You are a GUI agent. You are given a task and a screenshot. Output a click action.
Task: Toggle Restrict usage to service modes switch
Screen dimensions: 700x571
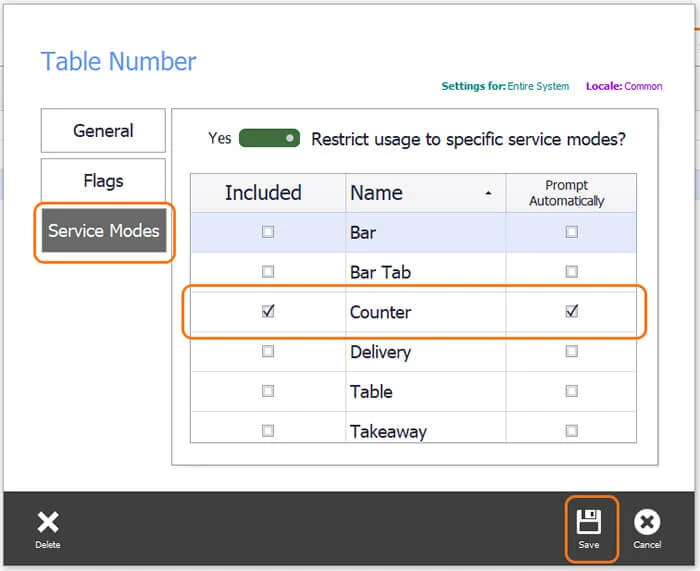coord(269,138)
